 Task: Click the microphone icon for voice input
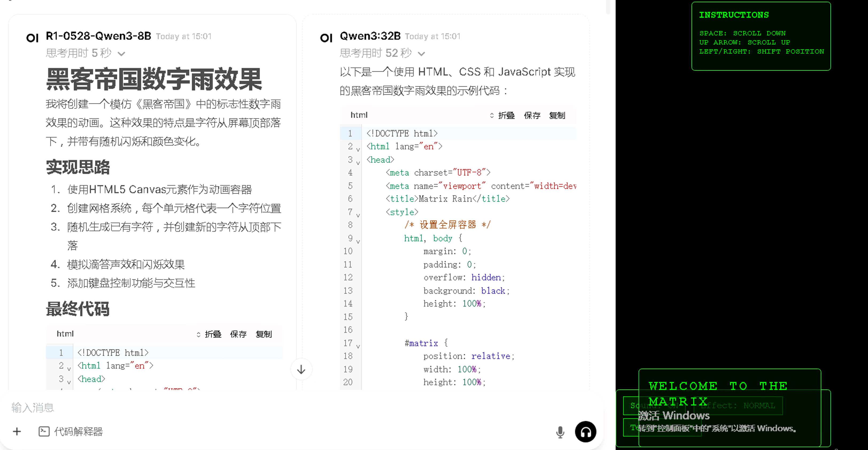click(x=560, y=432)
